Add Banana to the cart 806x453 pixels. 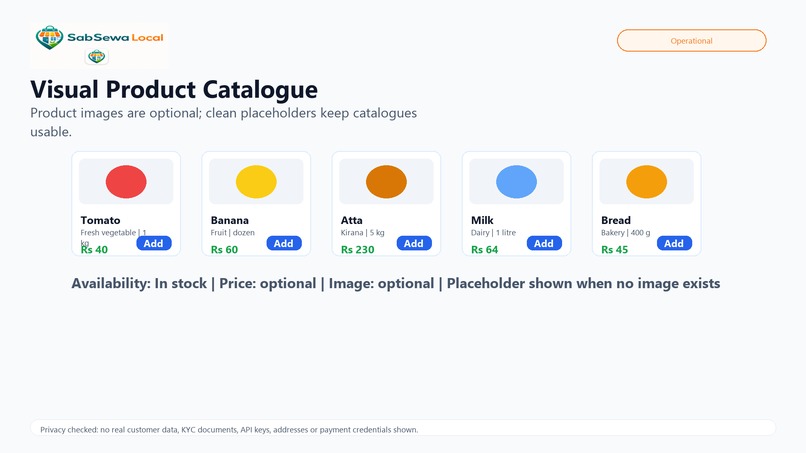point(284,243)
